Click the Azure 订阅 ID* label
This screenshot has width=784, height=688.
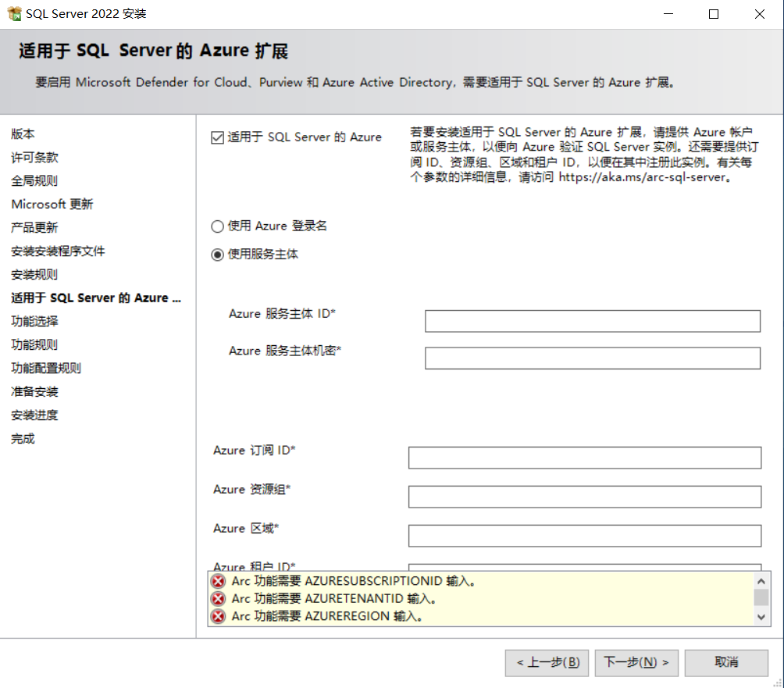[x=255, y=451]
